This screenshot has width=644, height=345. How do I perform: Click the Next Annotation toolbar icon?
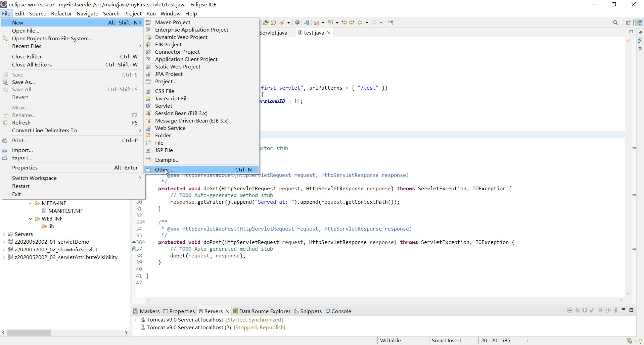pos(316,22)
